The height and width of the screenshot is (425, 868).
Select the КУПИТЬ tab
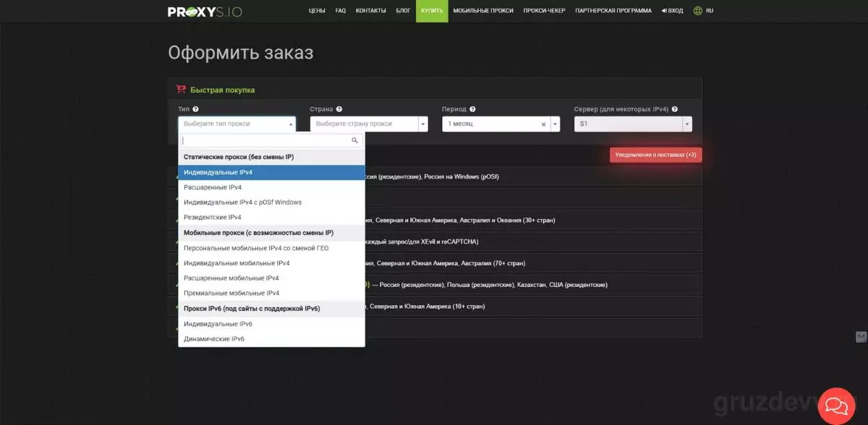(x=432, y=11)
